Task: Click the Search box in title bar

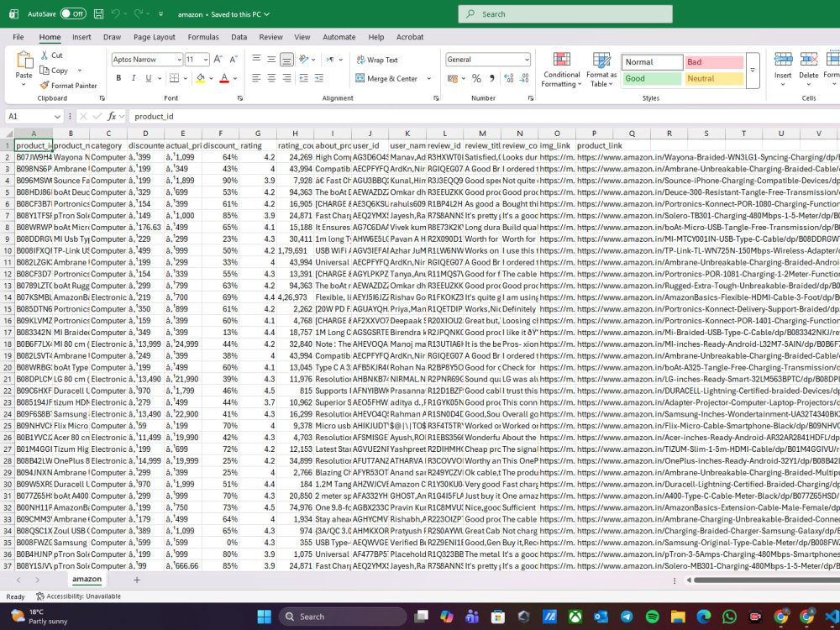Action: 565,14
